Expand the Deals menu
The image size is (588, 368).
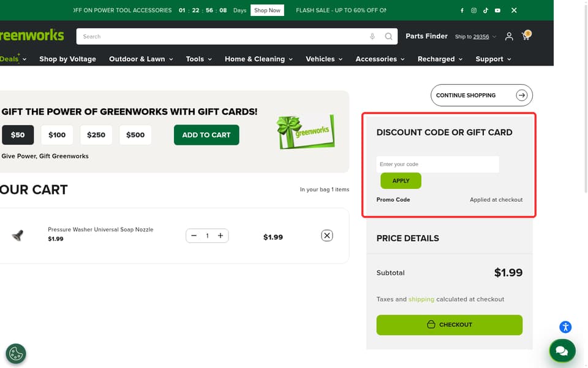13,59
